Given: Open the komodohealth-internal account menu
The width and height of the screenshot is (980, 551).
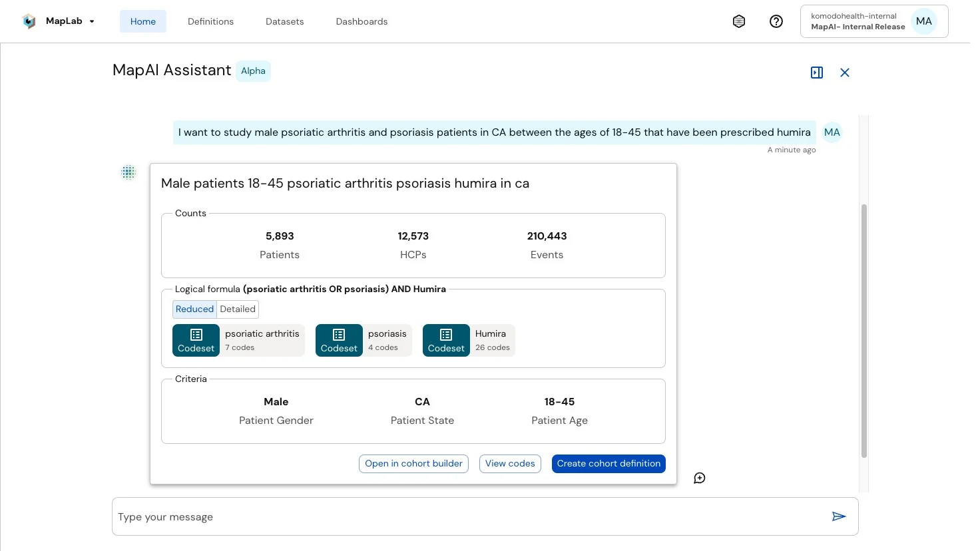Looking at the screenshot, I should [x=874, y=21].
